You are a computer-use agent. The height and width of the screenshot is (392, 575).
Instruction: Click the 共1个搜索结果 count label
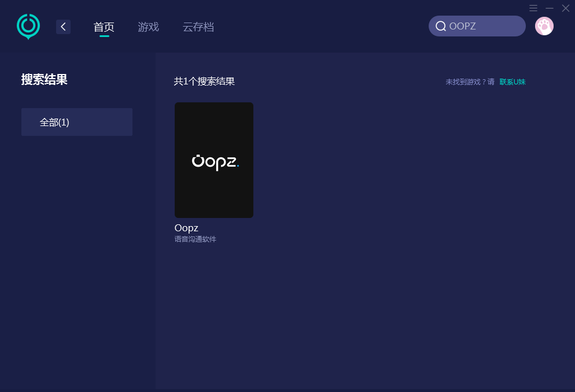click(204, 82)
